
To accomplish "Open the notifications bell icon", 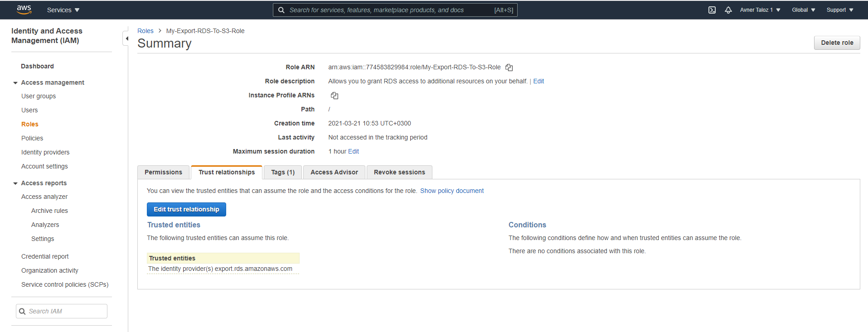I will [x=728, y=10].
